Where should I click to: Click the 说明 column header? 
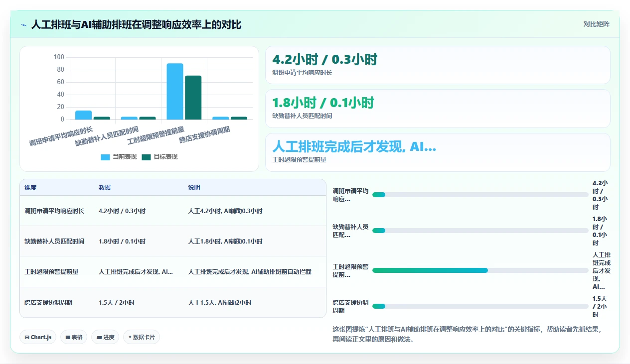coord(194,188)
